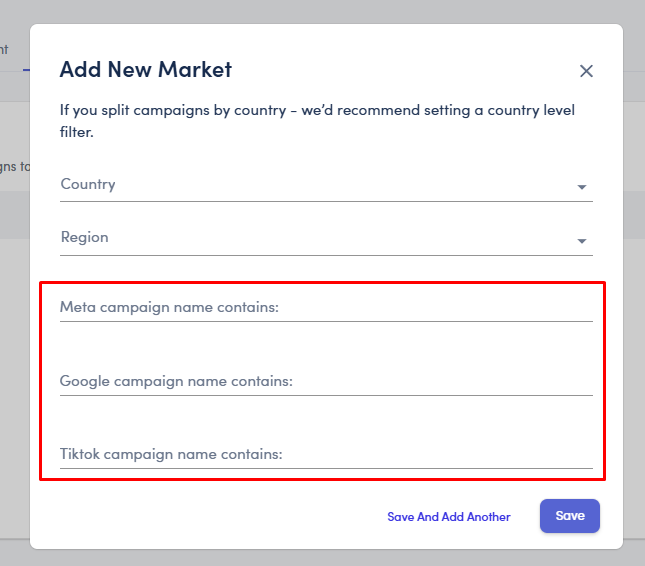
Task: Focus the Tiktok campaign name input
Action: coord(326,455)
